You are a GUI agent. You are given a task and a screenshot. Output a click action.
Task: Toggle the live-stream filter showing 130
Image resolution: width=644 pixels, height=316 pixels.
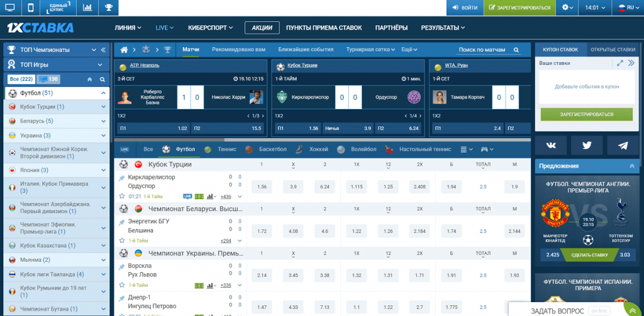(48, 79)
